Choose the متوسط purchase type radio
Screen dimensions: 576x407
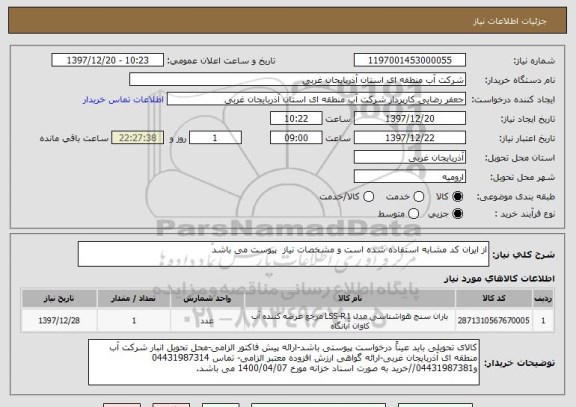pyautogui.click(x=414, y=214)
